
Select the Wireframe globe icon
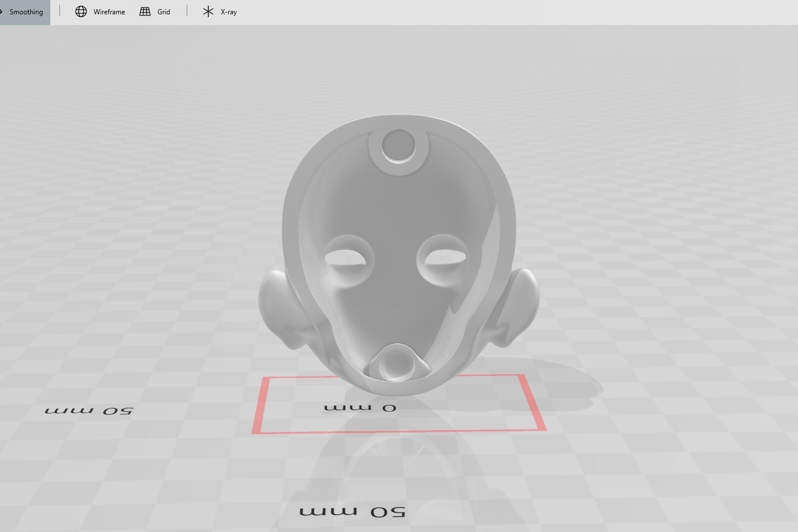[81, 11]
